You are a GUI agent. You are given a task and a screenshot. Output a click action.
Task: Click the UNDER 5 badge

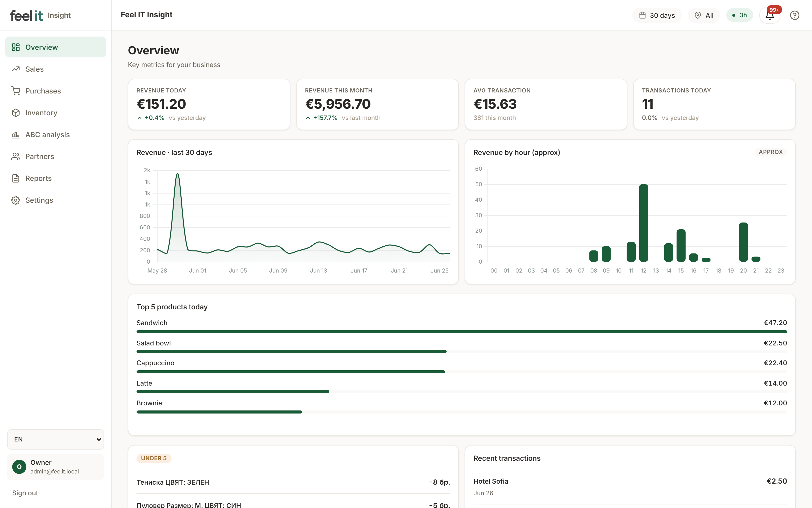tap(154, 458)
